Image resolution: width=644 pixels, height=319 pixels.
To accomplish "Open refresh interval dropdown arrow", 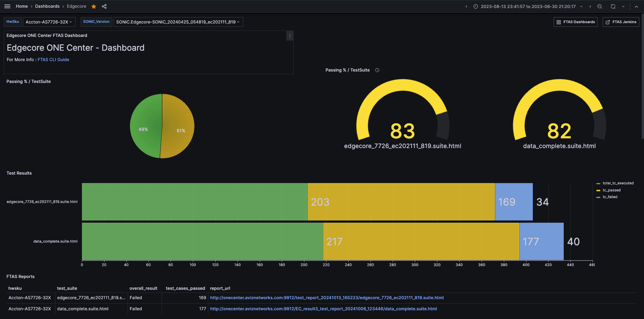I will (623, 6).
